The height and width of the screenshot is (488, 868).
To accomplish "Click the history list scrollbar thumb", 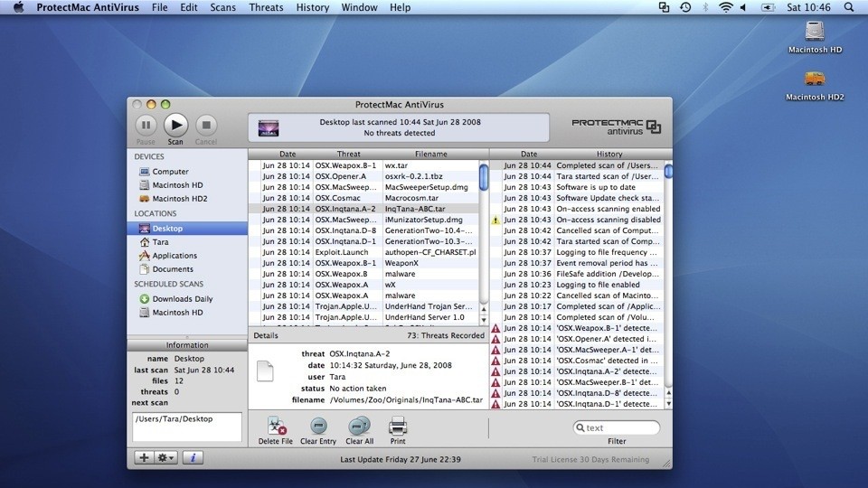I will pos(668,171).
